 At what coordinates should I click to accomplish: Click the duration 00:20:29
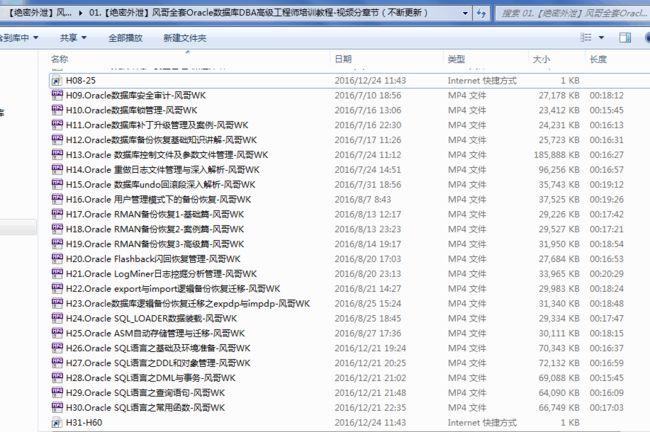pos(606,274)
